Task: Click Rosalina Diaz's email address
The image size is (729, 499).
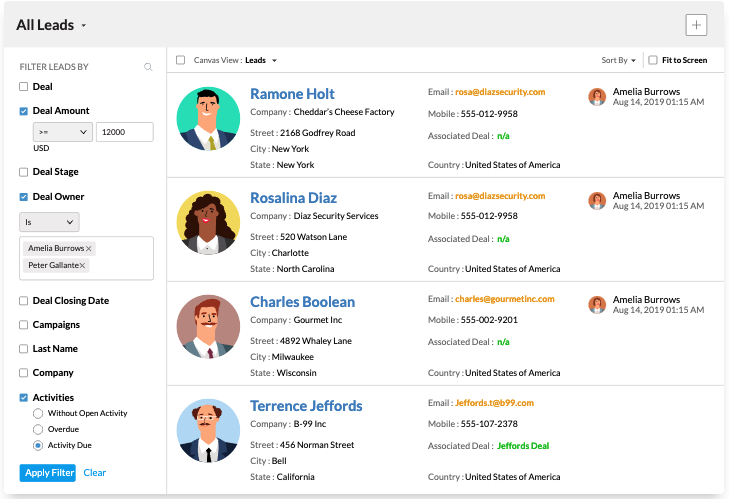Action: pyautogui.click(x=500, y=196)
